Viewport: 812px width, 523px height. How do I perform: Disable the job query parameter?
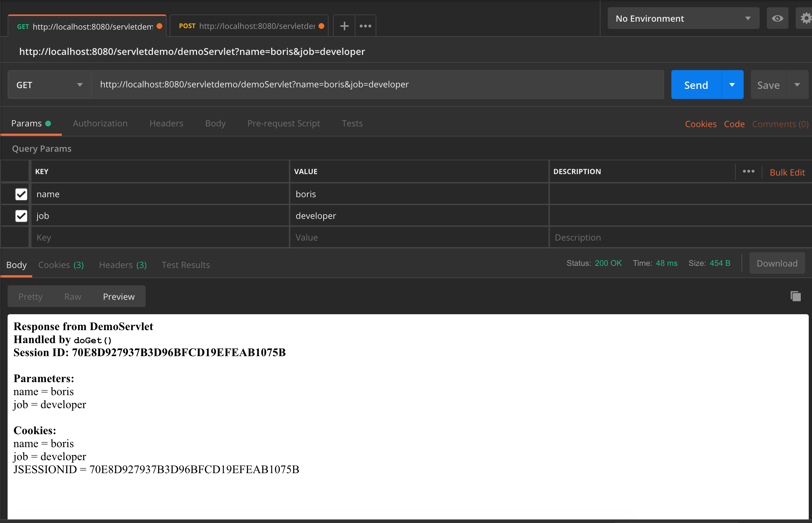(x=21, y=216)
